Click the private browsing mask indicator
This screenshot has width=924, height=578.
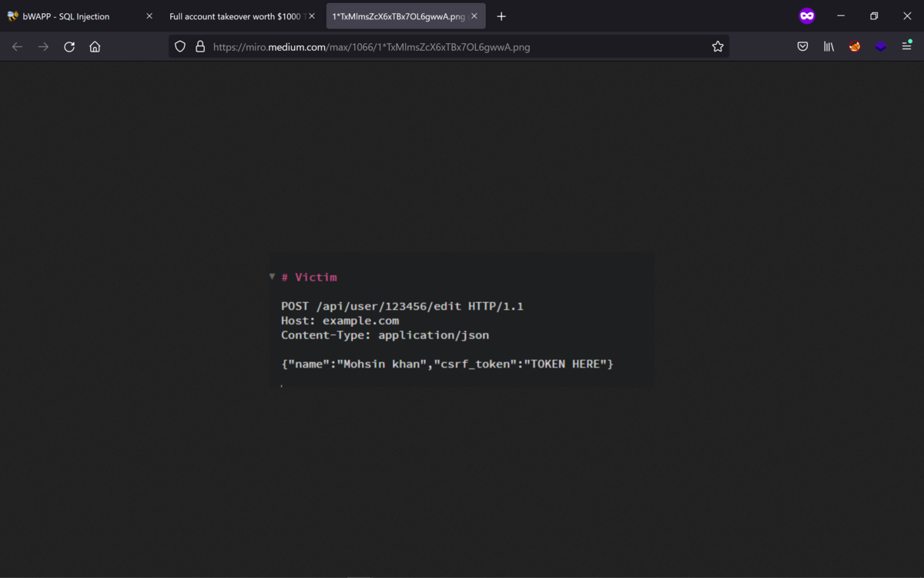[807, 15]
